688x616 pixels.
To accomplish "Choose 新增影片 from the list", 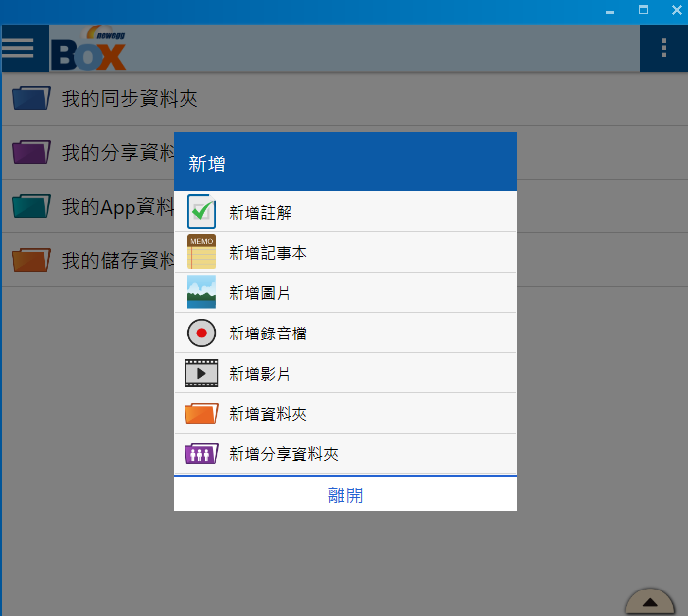I will tap(259, 374).
